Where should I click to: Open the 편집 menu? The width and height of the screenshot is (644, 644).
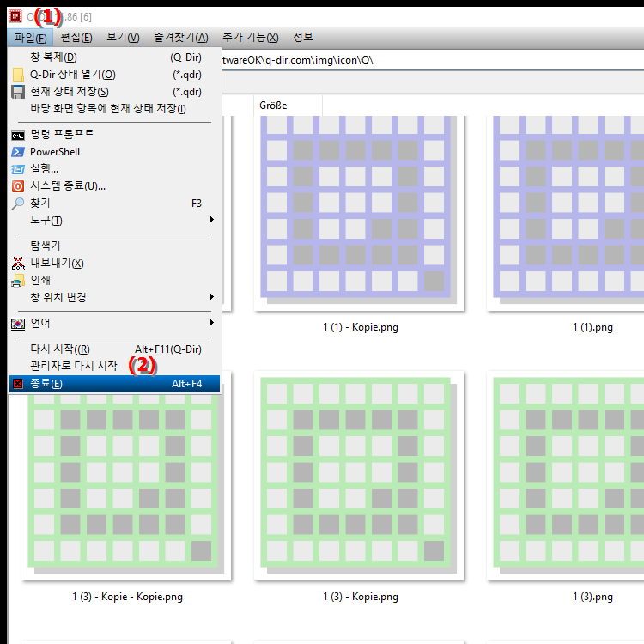(x=76, y=38)
